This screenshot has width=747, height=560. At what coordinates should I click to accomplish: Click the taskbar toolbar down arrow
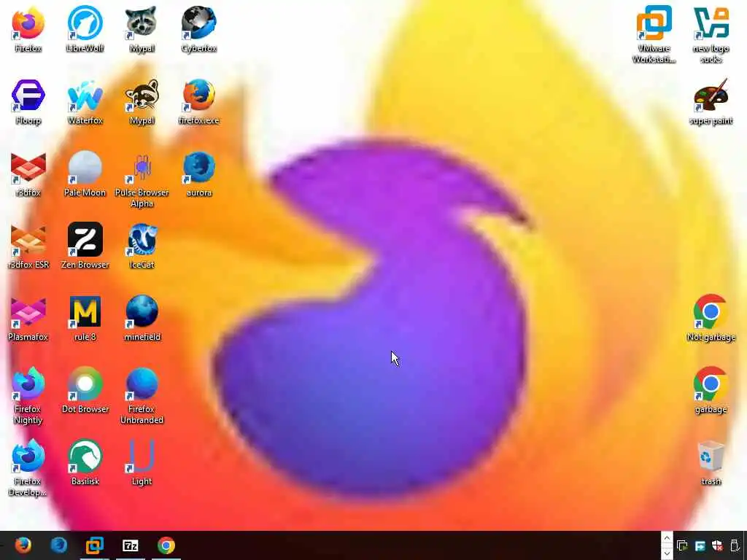(x=667, y=553)
